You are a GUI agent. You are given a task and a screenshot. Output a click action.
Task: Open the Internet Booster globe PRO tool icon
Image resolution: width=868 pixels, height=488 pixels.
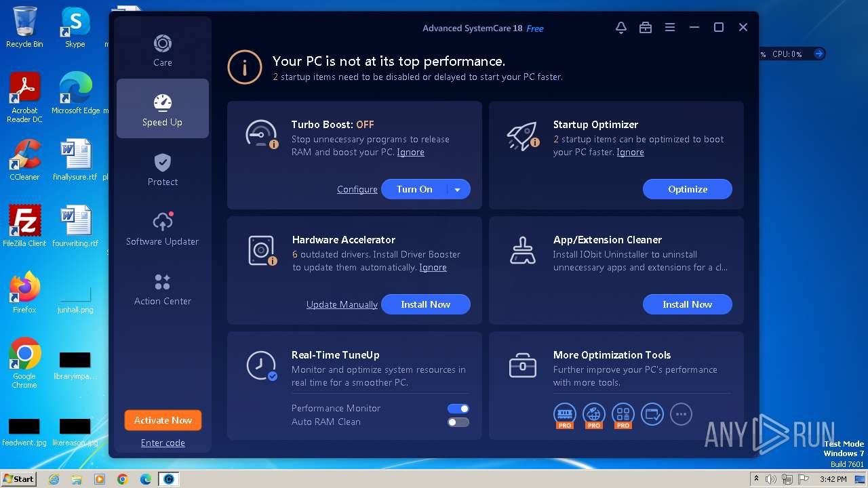(594, 415)
